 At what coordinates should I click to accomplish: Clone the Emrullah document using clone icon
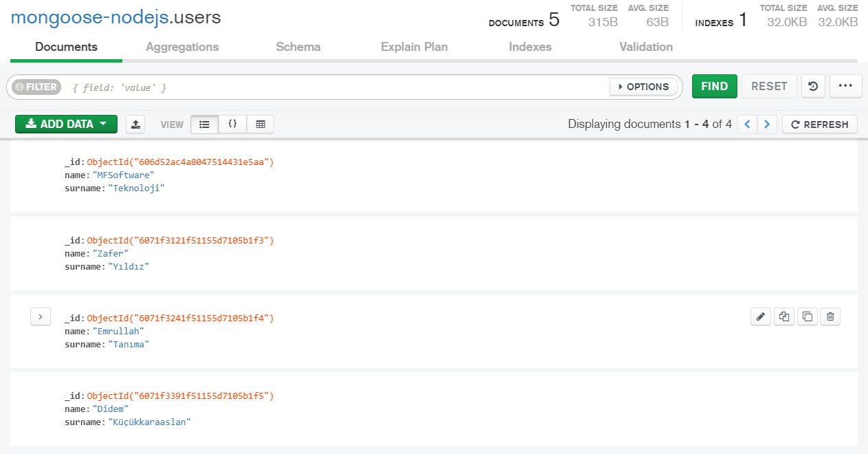(808, 316)
